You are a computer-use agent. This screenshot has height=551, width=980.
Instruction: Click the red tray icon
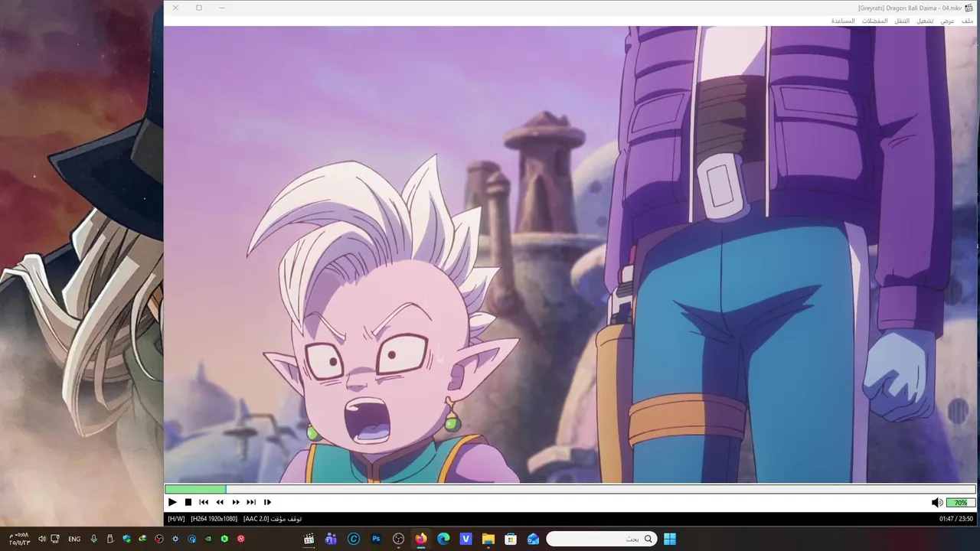click(241, 539)
